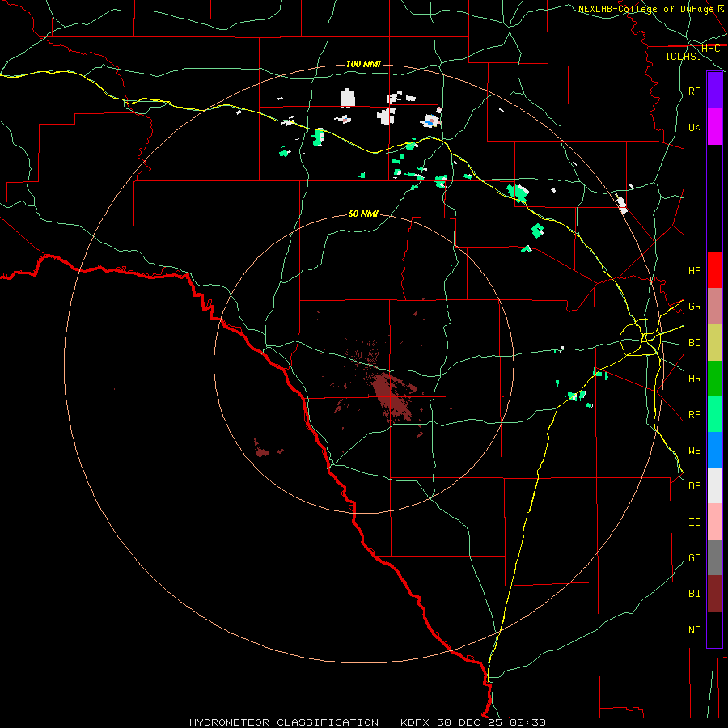Click the GC legend label
728x728 pixels.
694,558
